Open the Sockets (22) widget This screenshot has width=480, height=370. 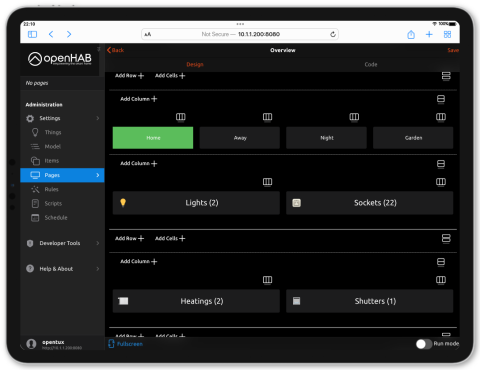[x=370, y=203]
